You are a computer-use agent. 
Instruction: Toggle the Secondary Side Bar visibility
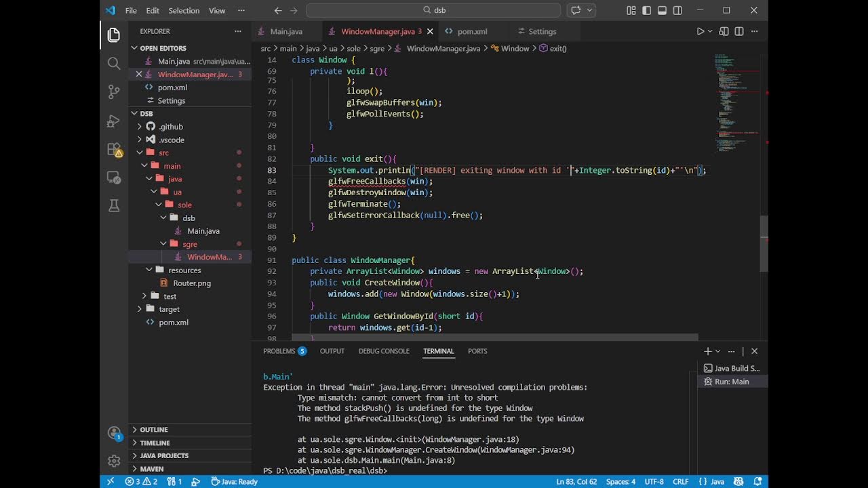pyautogui.click(x=677, y=10)
